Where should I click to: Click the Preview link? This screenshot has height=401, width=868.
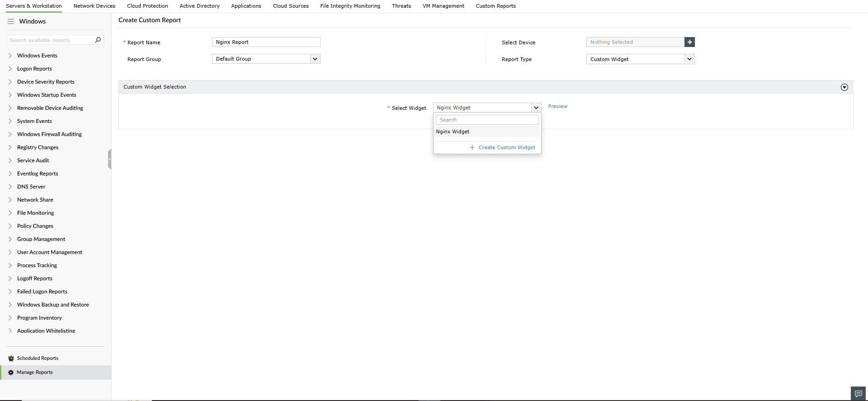(557, 106)
